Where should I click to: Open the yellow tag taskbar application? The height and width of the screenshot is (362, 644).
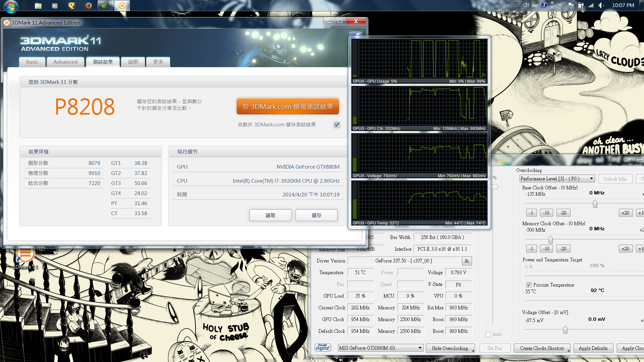(x=71, y=6)
